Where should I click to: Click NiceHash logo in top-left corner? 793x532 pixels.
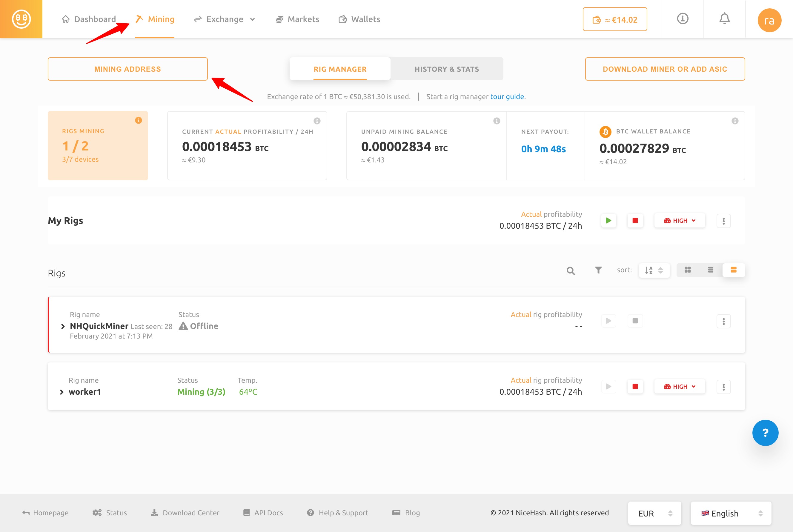[21, 19]
